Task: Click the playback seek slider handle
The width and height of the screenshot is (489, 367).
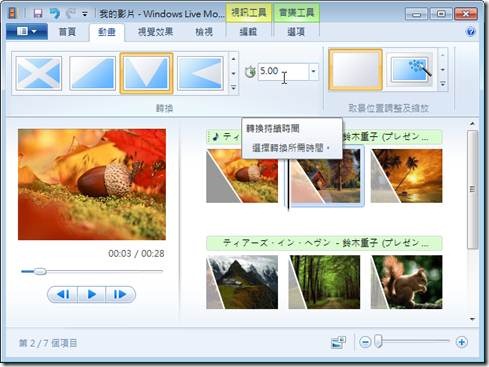Action: tap(40, 271)
